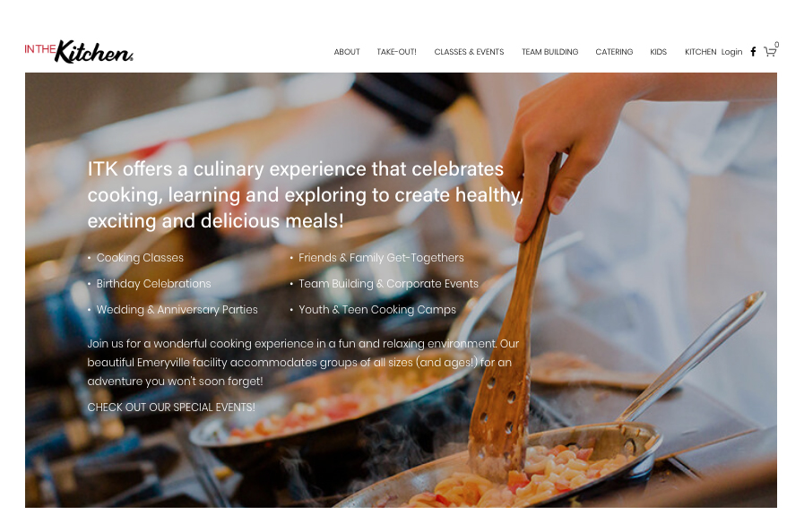Select Youth & Teen Cooking Camps item

click(376, 310)
